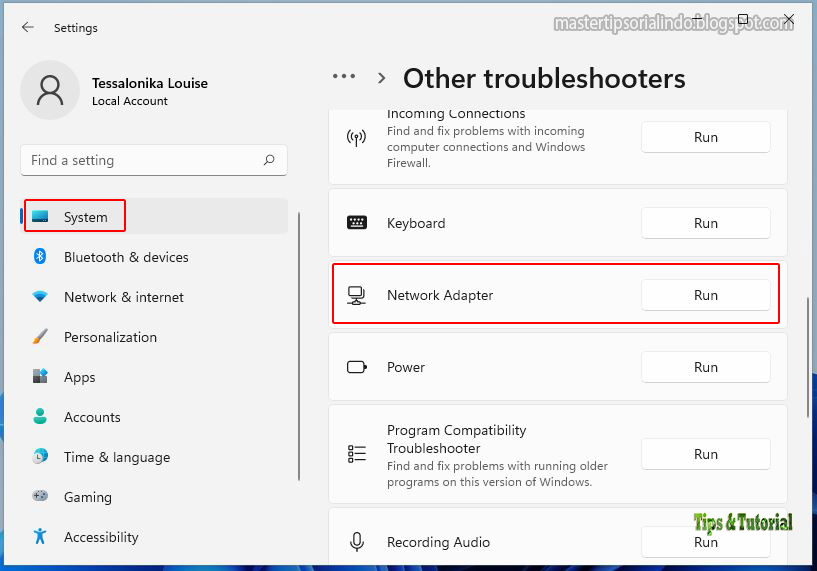This screenshot has width=817, height=571.
Task: Click the Time & language globe icon
Action: tap(40, 456)
